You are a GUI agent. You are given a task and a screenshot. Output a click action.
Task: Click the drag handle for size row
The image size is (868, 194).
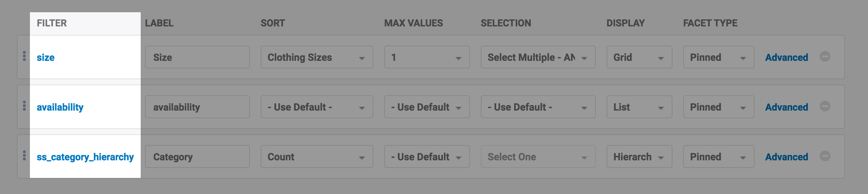click(x=24, y=56)
